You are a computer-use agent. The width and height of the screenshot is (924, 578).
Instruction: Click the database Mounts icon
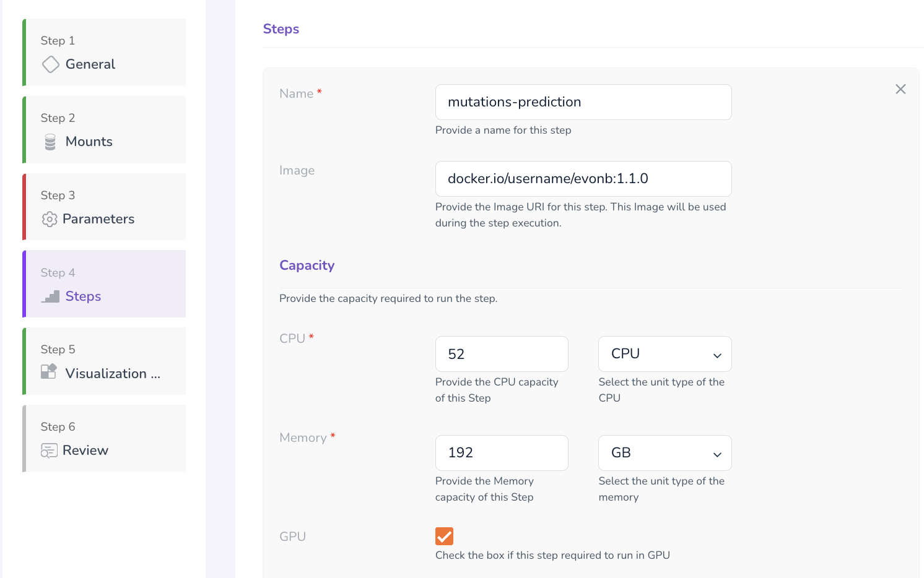pos(50,142)
